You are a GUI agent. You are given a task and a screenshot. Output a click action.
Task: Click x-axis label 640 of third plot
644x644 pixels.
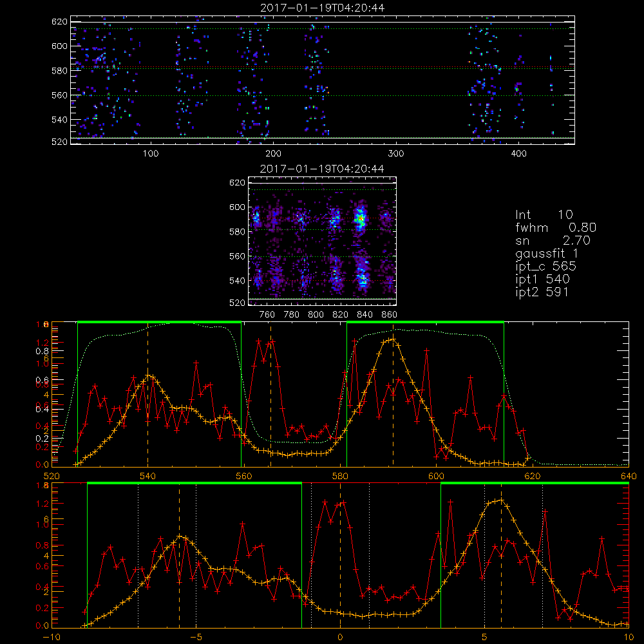(x=629, y=477)
